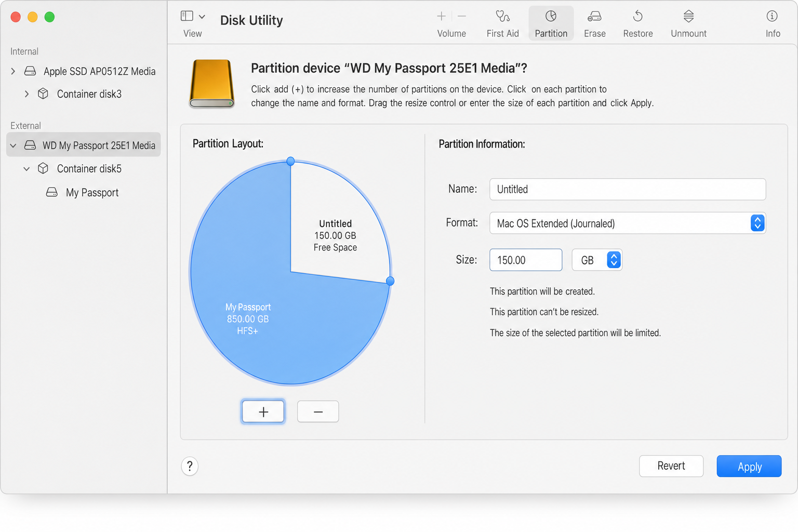Open the View sidebar options icon

pyautogui.click(x=187, y=16)
